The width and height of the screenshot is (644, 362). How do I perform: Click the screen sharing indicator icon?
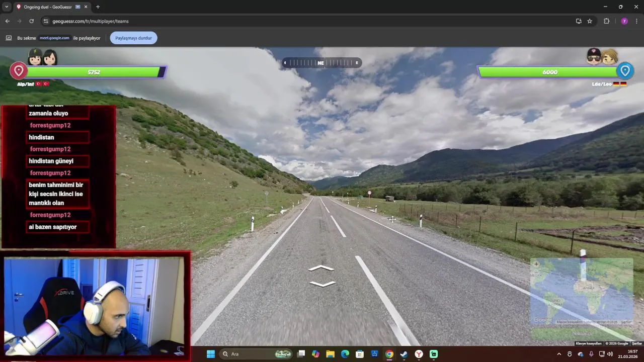(x=9, y=38)
